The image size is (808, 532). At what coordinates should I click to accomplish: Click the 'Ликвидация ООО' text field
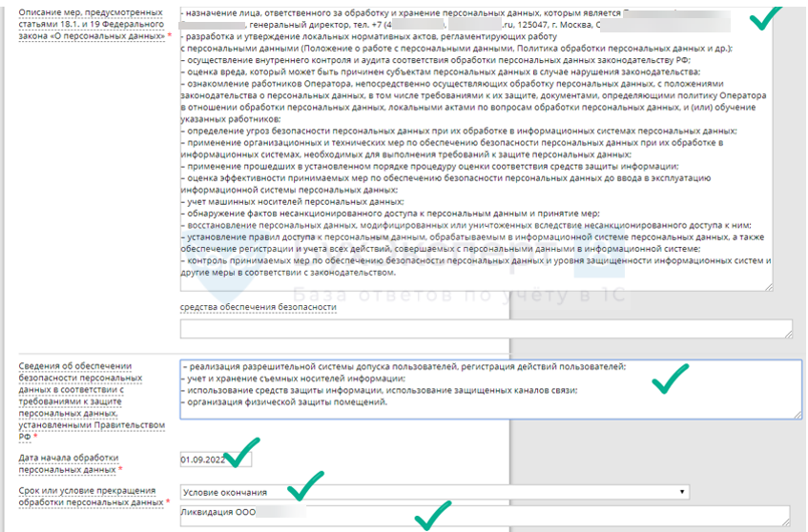click(x=485, y=515)
